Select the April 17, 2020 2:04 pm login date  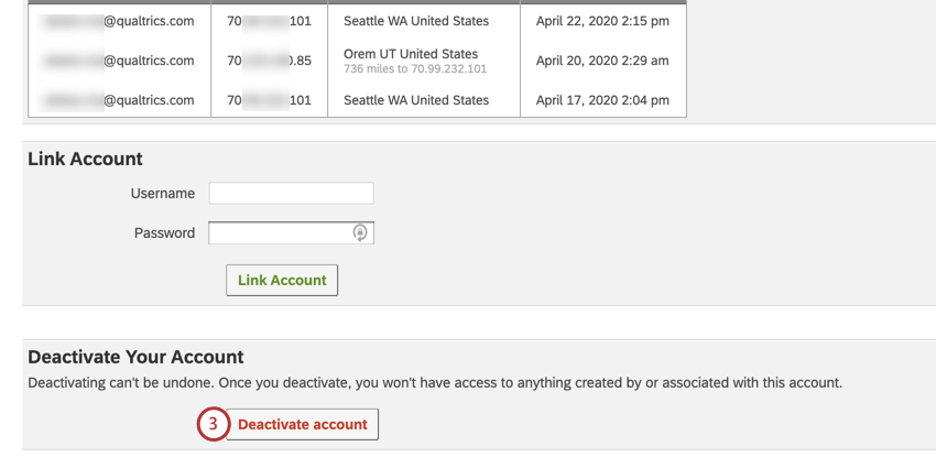coord(602,100)
